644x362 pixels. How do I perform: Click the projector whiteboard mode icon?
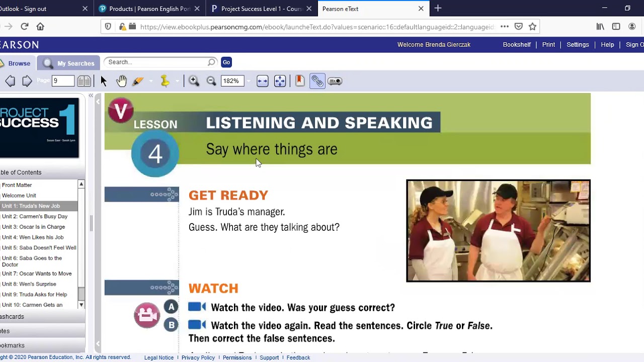335,81
